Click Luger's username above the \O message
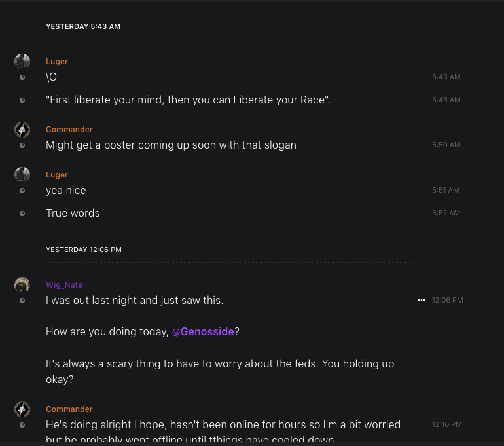This screenshot has width=504, height=446. [57, 62]
